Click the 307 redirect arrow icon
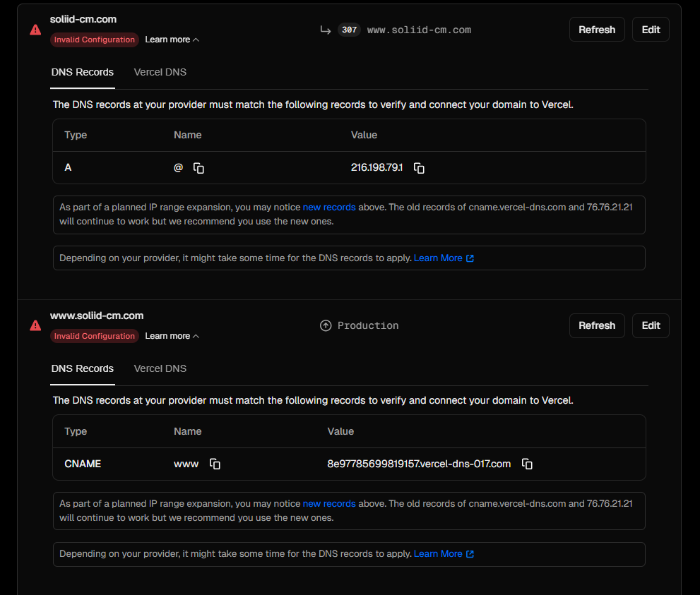 pyautogui.click(x=326, y=30)
